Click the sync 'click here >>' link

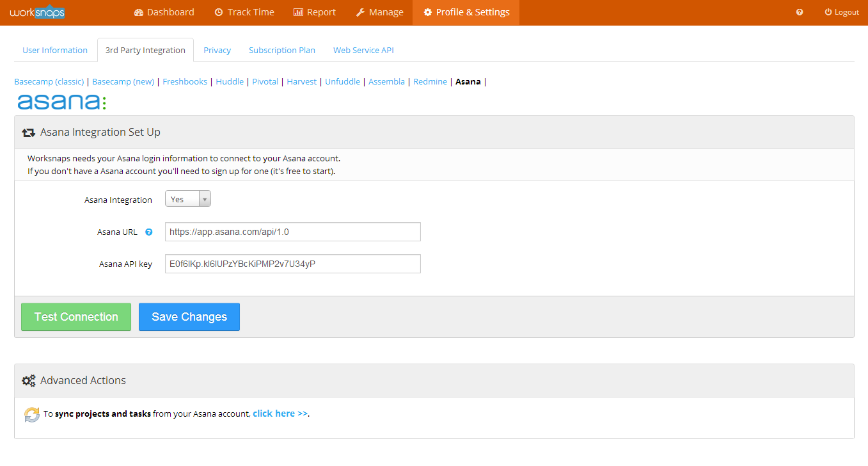pyautogui.click(x=280, y=414)
